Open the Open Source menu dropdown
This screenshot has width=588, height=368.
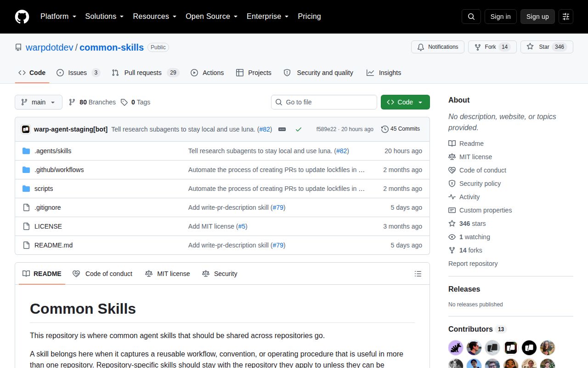pos(211,17)
